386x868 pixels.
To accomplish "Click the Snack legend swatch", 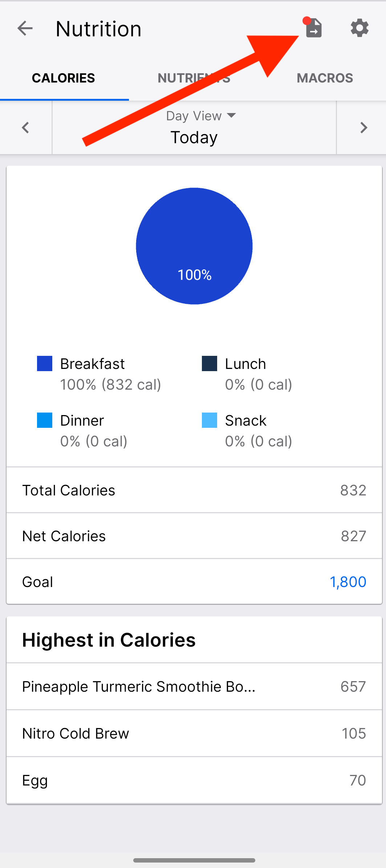I will [x=210, y=420].
